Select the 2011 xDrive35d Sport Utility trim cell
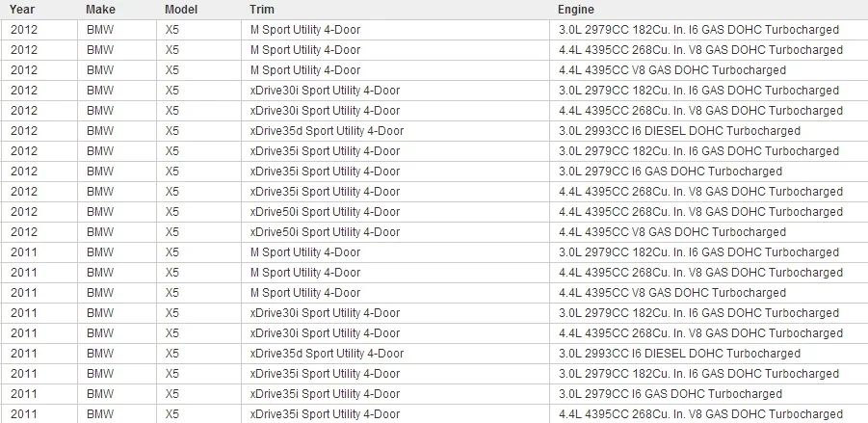The height and width of the screenshot is (423, 868). point(395,354)
